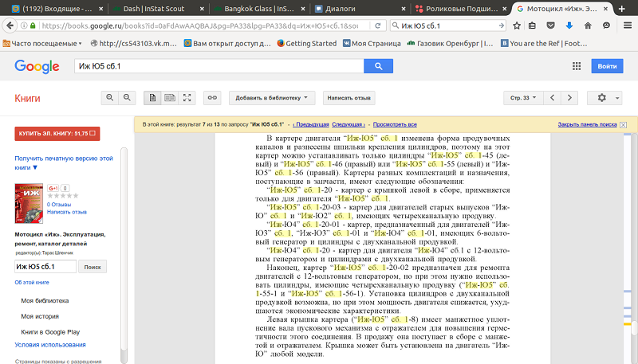638x364 pixels.
Task: Click the G+1 button
Action: tap(53, 188)
